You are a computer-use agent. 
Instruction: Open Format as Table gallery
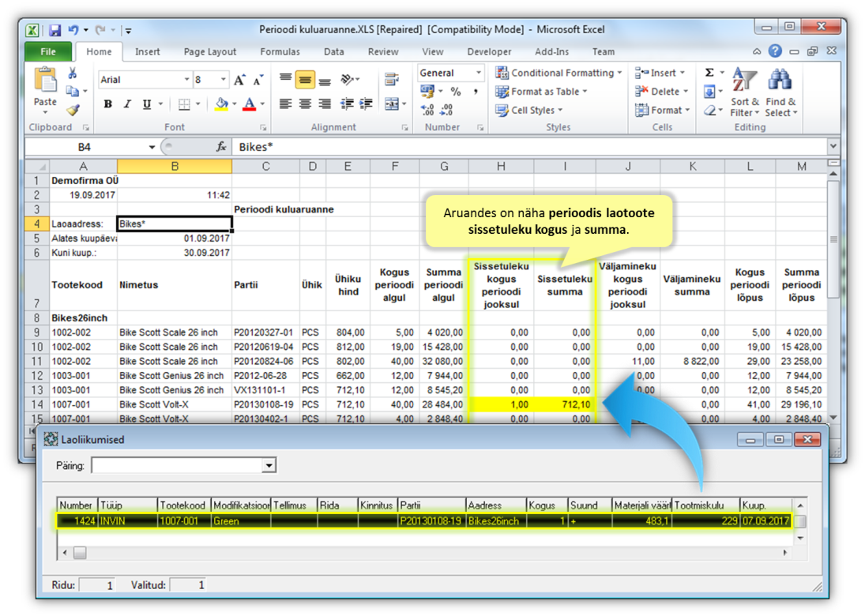coord(541,92)
